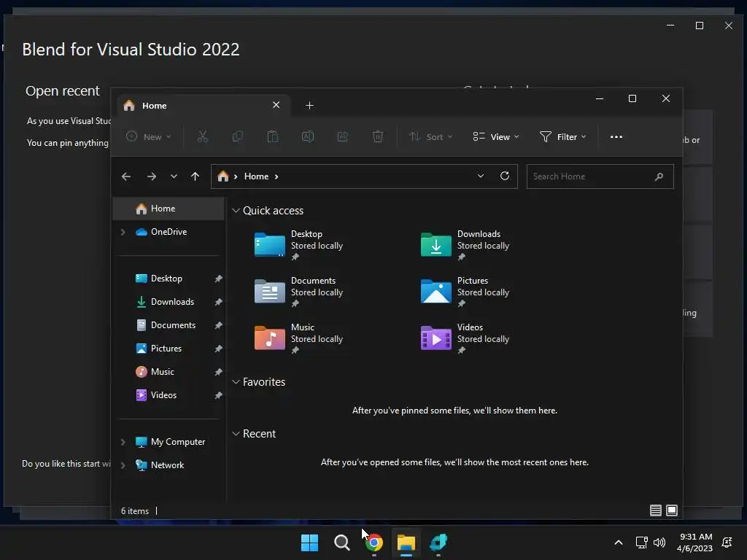
Task: Select Home in navigation pane
Action: click(x=169, y=209)
